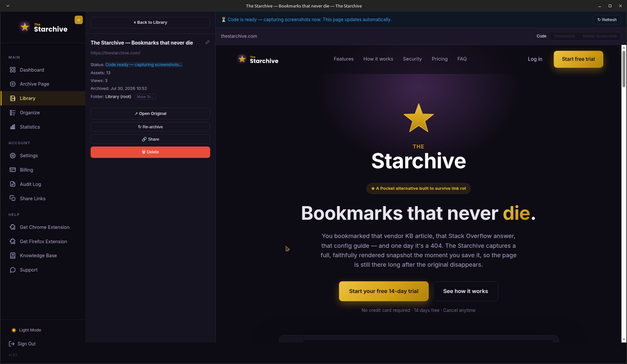This screenshot has width=627, height=364.
Task: Click the Billing card icon
Action: 13,170
